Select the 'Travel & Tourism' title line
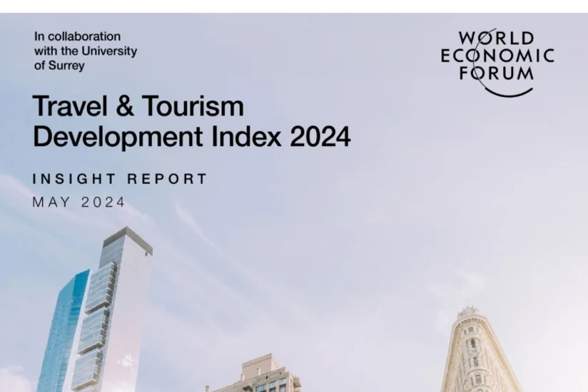Image resolution: width=588 pixels, height=392 pixels. pos(138,106)
